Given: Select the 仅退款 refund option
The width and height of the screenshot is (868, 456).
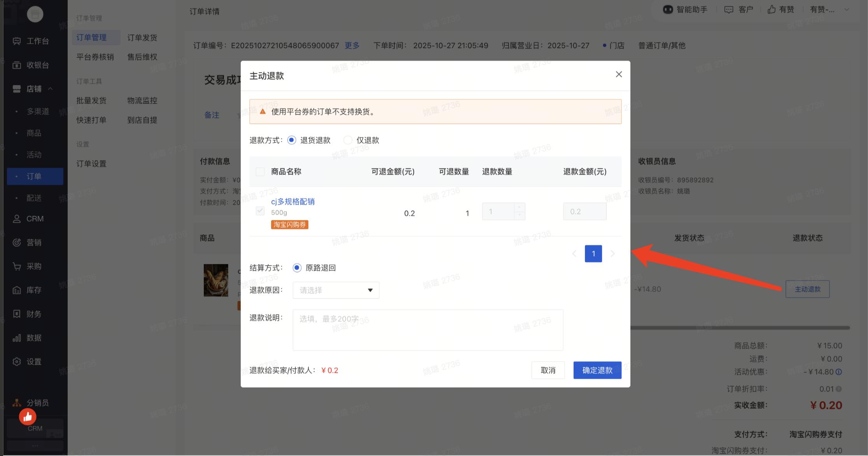Looking at the screenshot, I should pyautogui.click(x=347, y=140).
